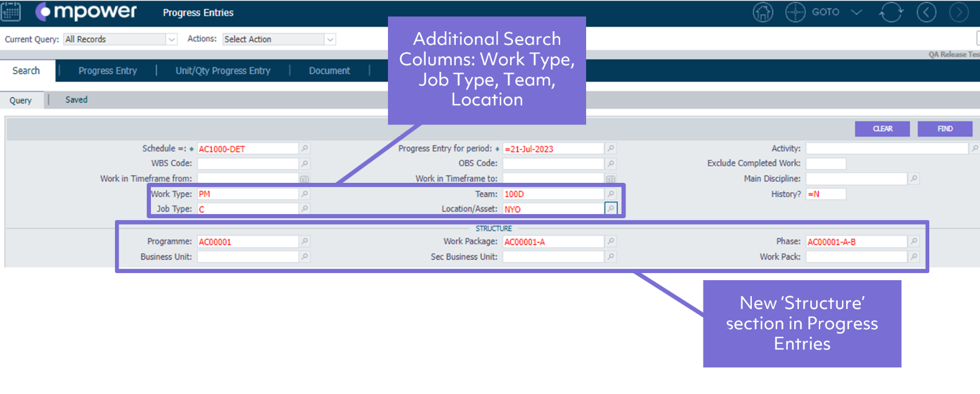
Task: Open lookup icon next to Programme field
Action: click(x=304, y=241)
